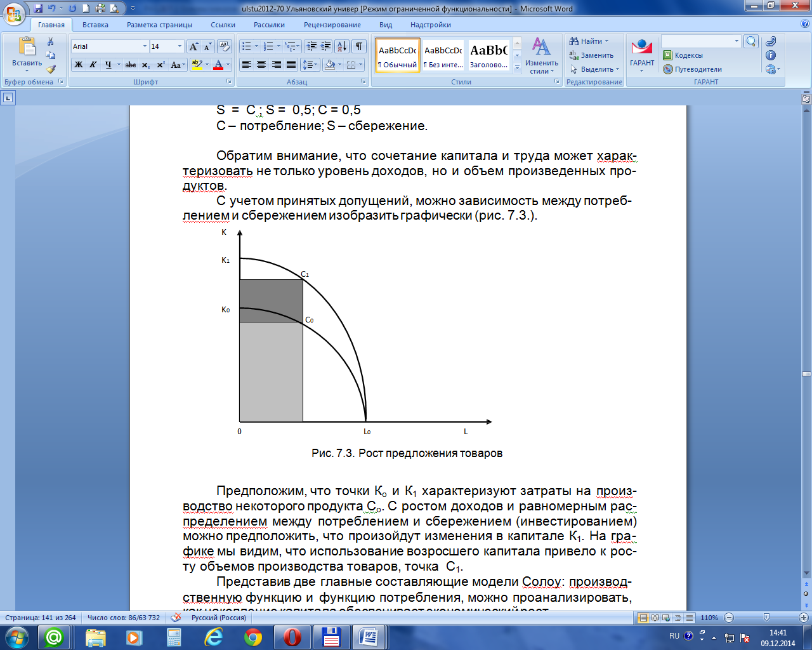Click Найти (Find) button
This screenshot has width=812, height=650.
(589, 41)
